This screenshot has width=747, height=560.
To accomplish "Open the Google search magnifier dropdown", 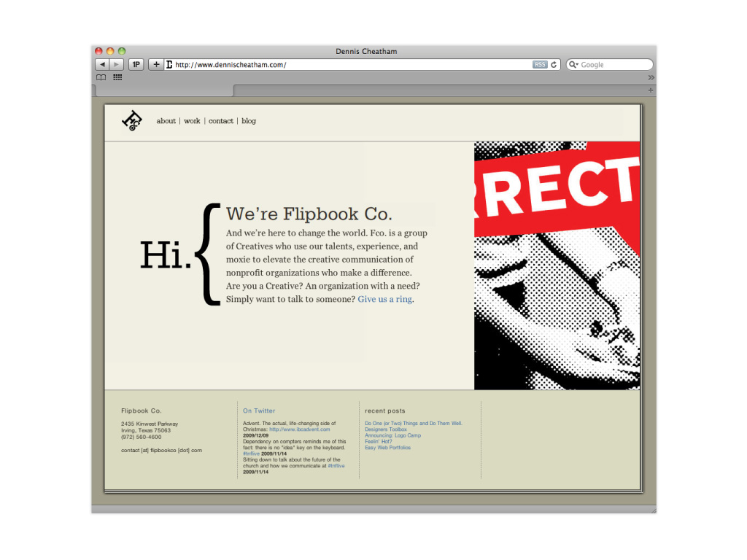I will click(x=573, y=64).
